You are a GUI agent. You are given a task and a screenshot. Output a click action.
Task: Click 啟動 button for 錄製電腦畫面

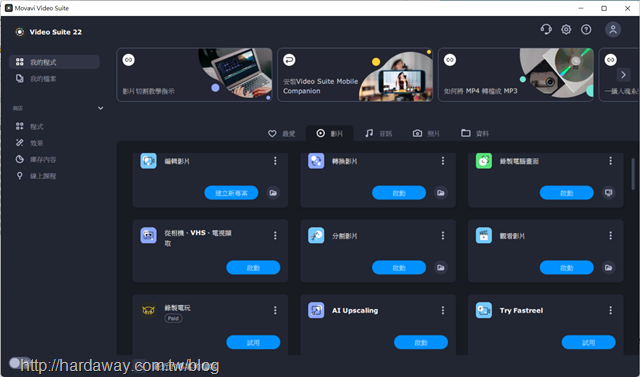coord(567,193)
